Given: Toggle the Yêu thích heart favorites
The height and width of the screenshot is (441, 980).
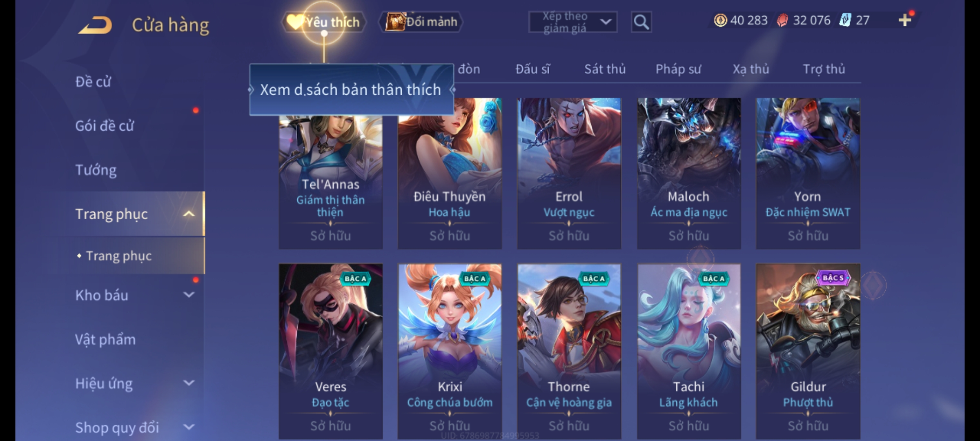Looking at the screenshot, I should pyautogui.click(x=324, y=22).
